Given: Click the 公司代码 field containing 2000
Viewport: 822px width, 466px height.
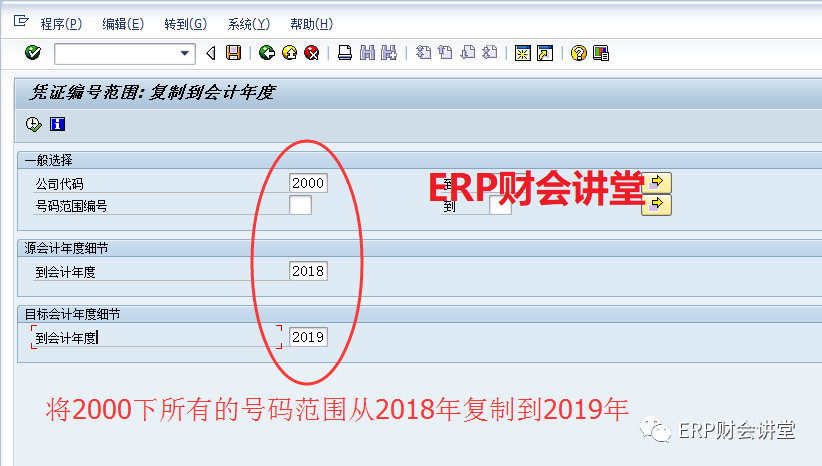Looking at the screenshot, I should pyautogui.click(x=308, y=183).
